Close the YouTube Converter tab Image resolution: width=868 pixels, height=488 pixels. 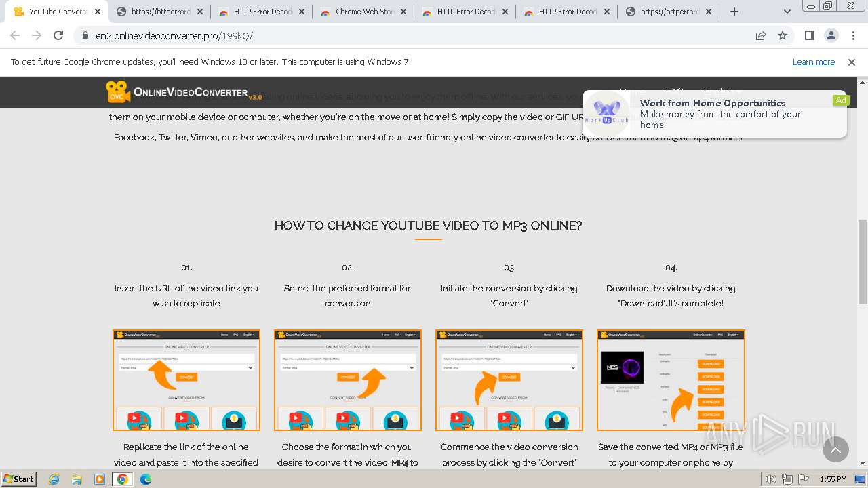[98, 12]
